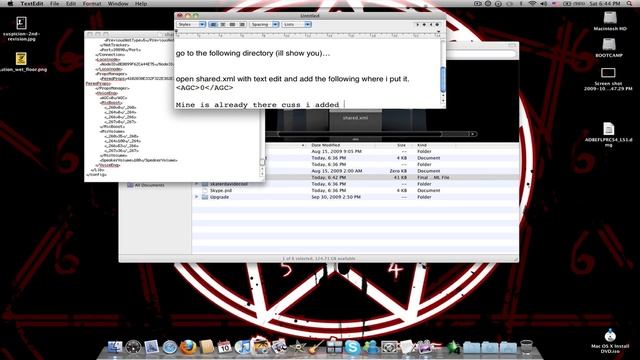Screen dimensions: 640x360
Task: Open the Format menu
Action: 92,3
